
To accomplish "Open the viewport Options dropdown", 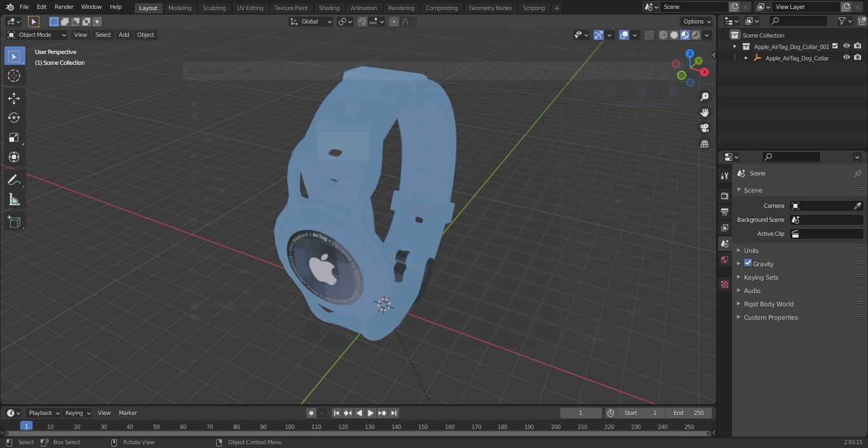I will click(x=697, y=22).
